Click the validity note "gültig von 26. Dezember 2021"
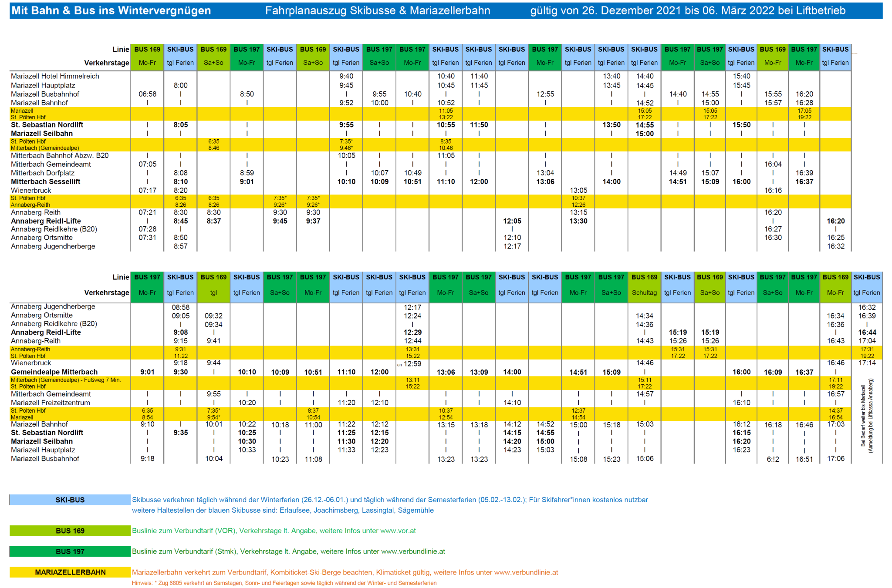Screen dimensions: 892x588 pos(606,10)
